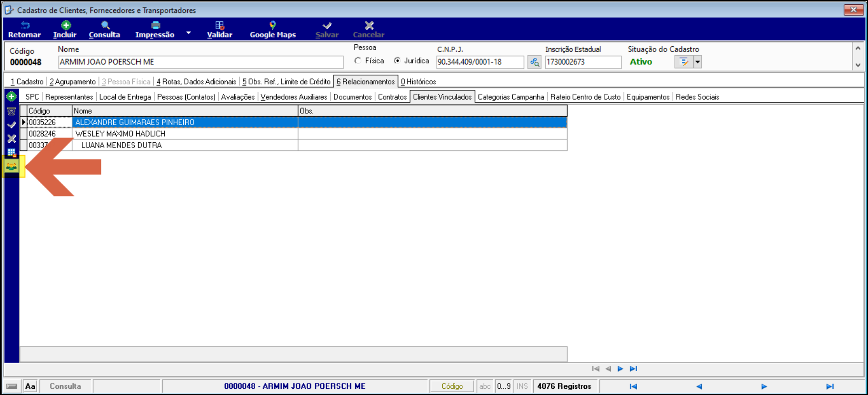Click the Obs. column header
This screenshot has height=395, width=868.
[x=432, y=111]
